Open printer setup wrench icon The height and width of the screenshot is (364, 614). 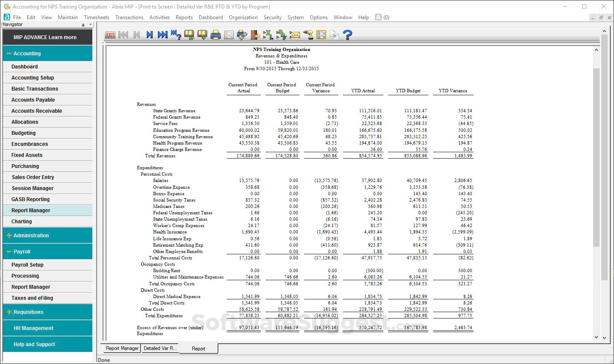(242, 35)
